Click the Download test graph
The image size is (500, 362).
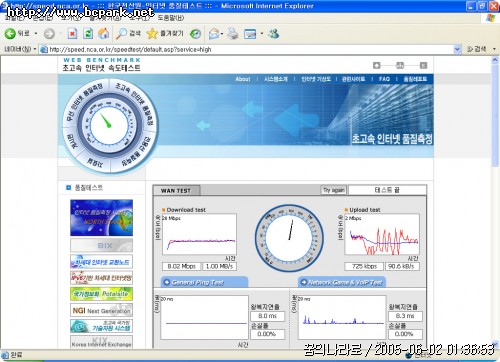tap(199, 235)
